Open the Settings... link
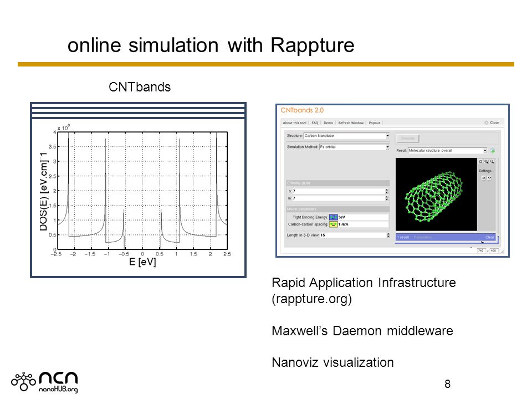Screen dimensions: 532x399 [x=486, y=171]
